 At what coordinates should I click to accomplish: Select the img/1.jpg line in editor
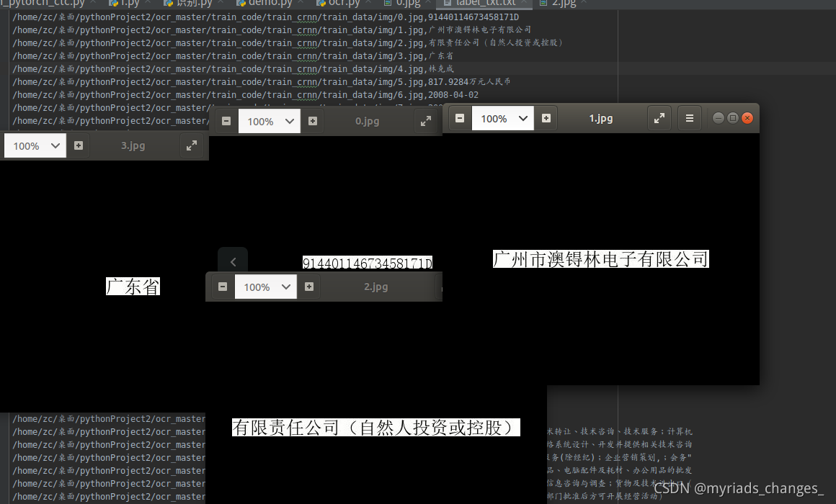(x=272, y=30)
